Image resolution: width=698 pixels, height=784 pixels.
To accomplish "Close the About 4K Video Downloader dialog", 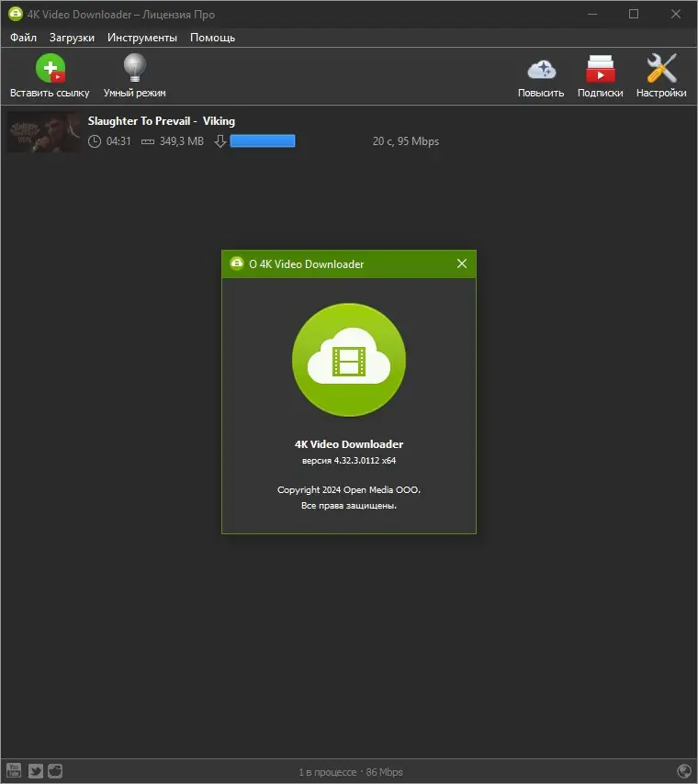I will 462,263.
